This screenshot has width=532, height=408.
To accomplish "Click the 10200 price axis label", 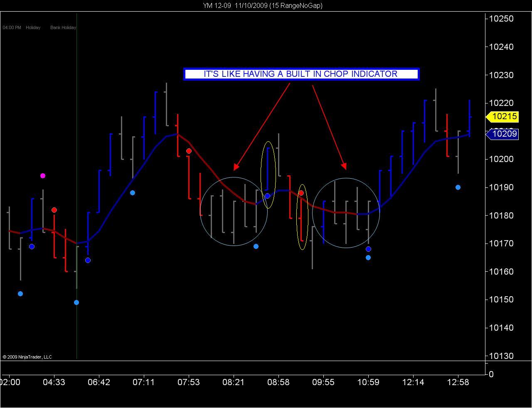I will (501, 159).
